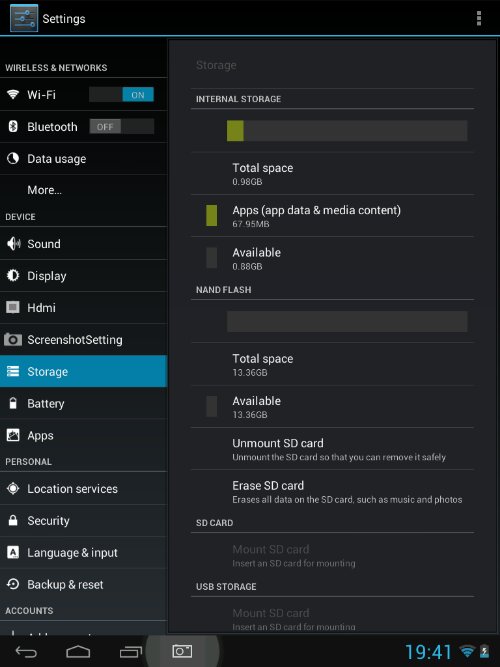This screenshot has height=667, width=500.
Task: Open the Recent apps switcher
Action: pyautogui.click(x=130, y=652)
